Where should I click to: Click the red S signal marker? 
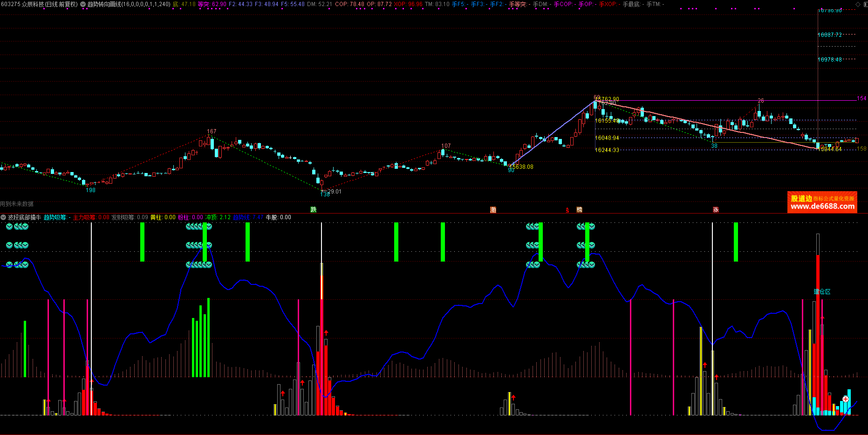coord(567,210)
